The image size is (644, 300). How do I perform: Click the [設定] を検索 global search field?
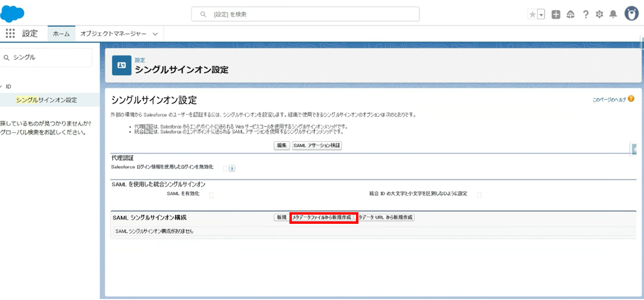coord(305,14)
